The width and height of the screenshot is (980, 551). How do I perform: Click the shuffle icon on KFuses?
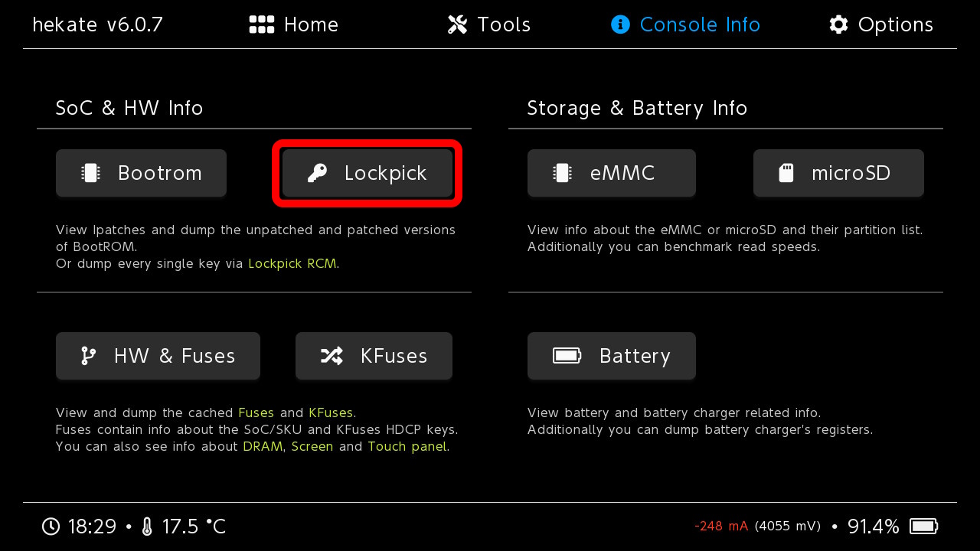point(332,356)
